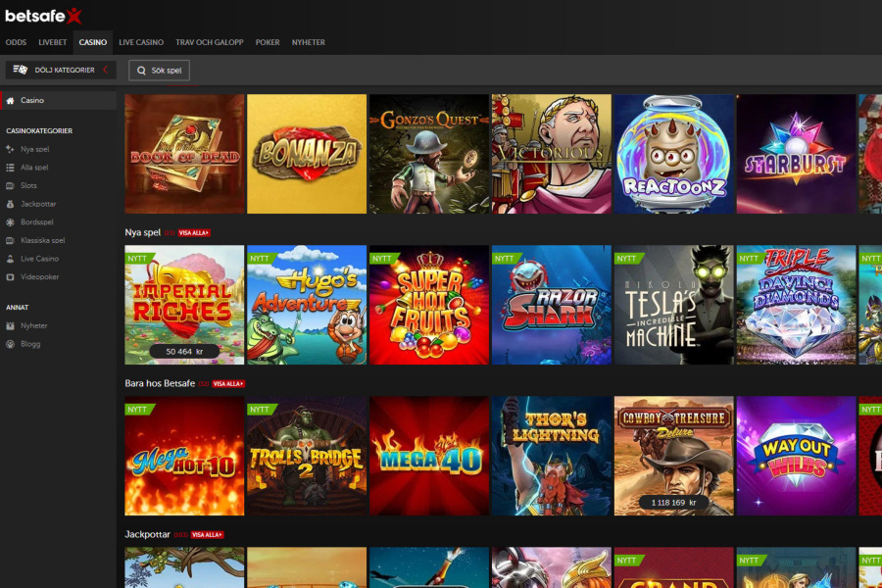Show all Jackpottar games
The height and width of the screenshot is (588, 882).
point(208,534)
